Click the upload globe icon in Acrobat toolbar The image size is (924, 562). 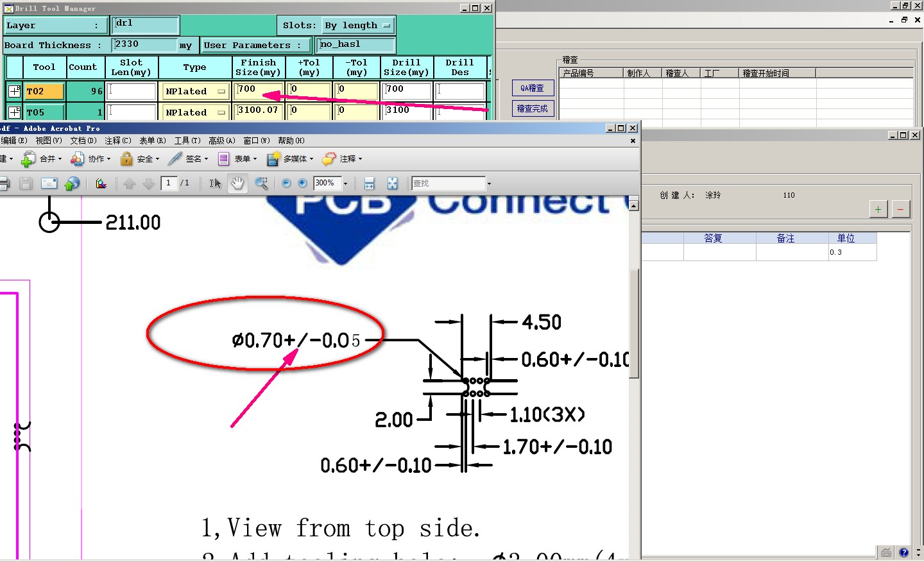72,183
